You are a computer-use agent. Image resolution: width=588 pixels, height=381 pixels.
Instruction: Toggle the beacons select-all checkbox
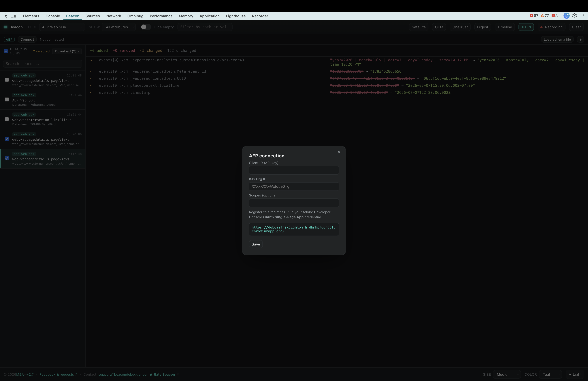6,51
